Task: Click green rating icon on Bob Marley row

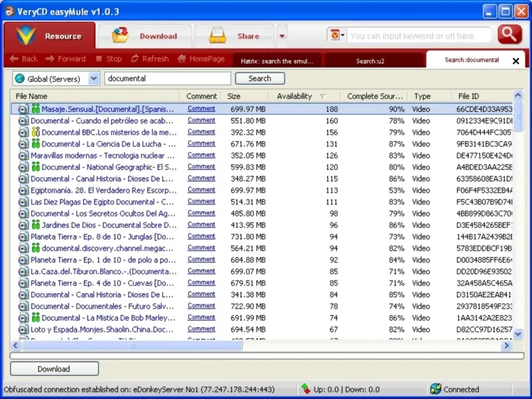Action: (x=36, y=318)
